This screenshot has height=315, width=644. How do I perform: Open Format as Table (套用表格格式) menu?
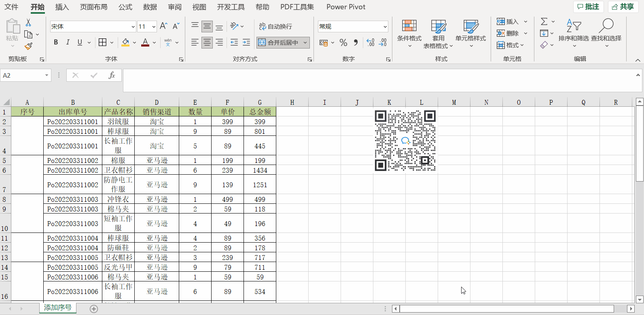pyautogui.click(x=438, y=33)
